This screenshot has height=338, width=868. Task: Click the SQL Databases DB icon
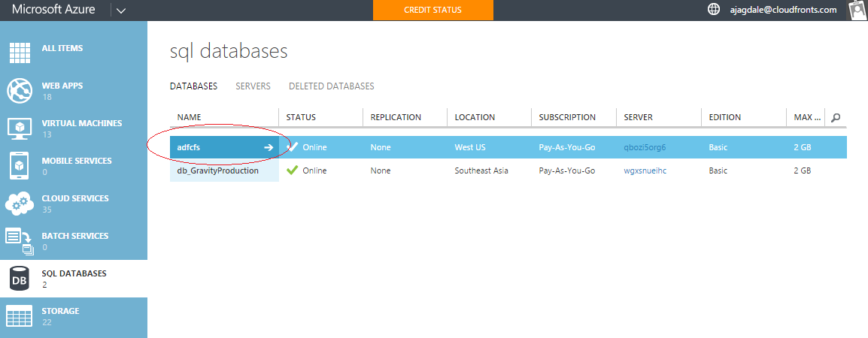point(20,279)
